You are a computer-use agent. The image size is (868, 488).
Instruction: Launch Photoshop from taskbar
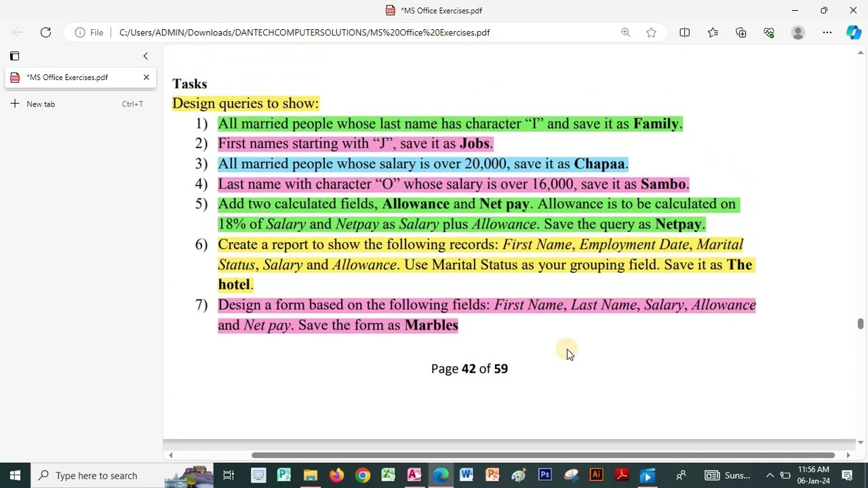coord(545,476)
